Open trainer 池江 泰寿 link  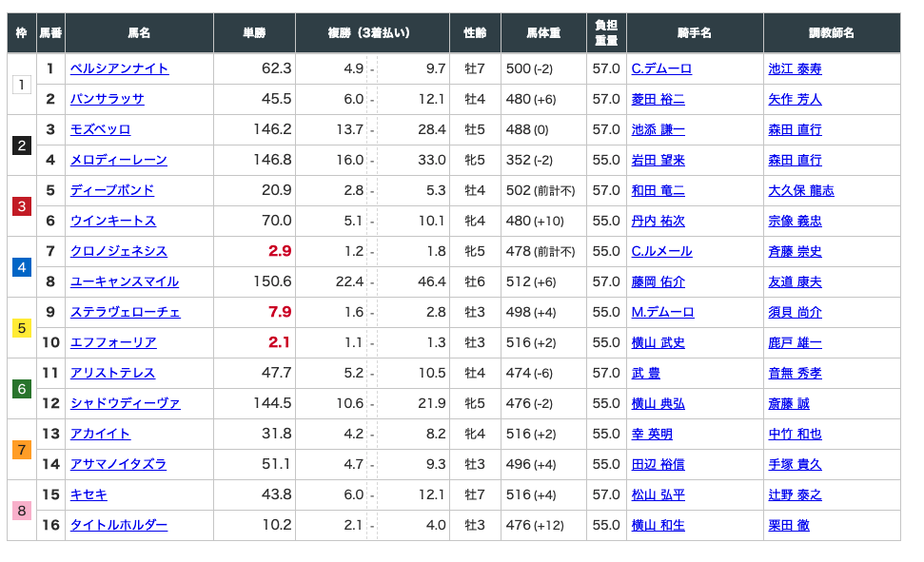(x=795, y=68)
